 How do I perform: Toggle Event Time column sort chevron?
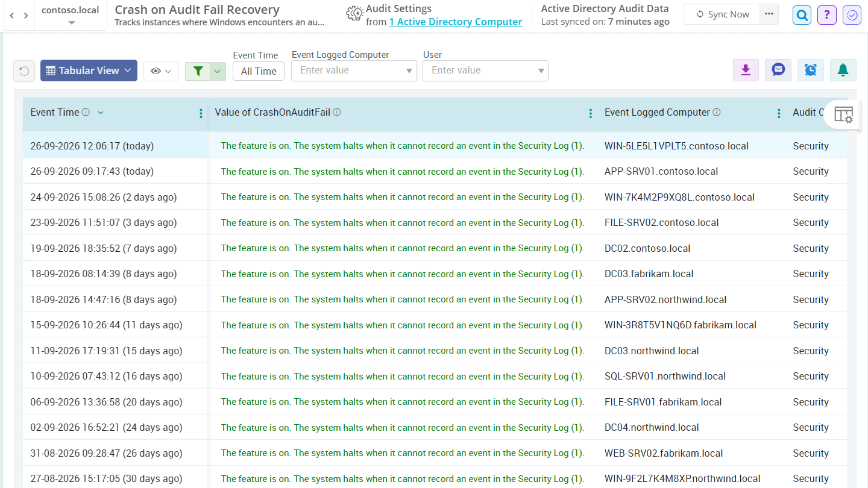click(101, 113)
